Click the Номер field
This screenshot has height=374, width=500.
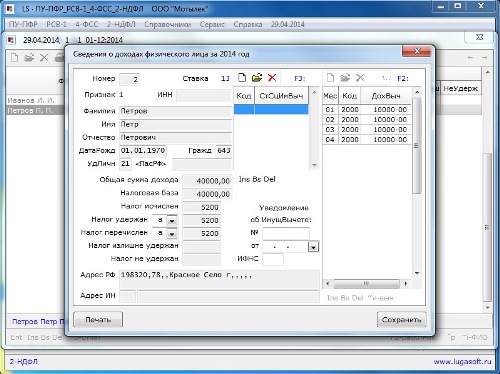[129, 79]
